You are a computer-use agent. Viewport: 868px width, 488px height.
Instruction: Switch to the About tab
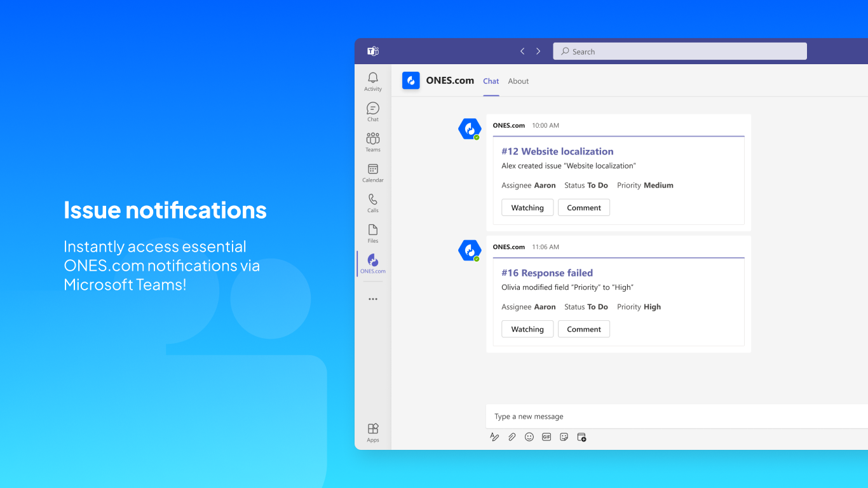point(519,81)
